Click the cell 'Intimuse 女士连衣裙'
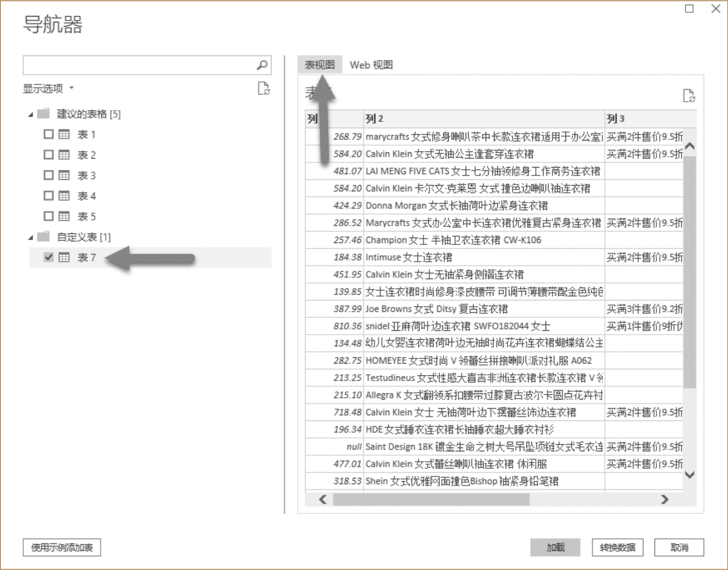The image size is (728, 570). [x=484, y=257]
